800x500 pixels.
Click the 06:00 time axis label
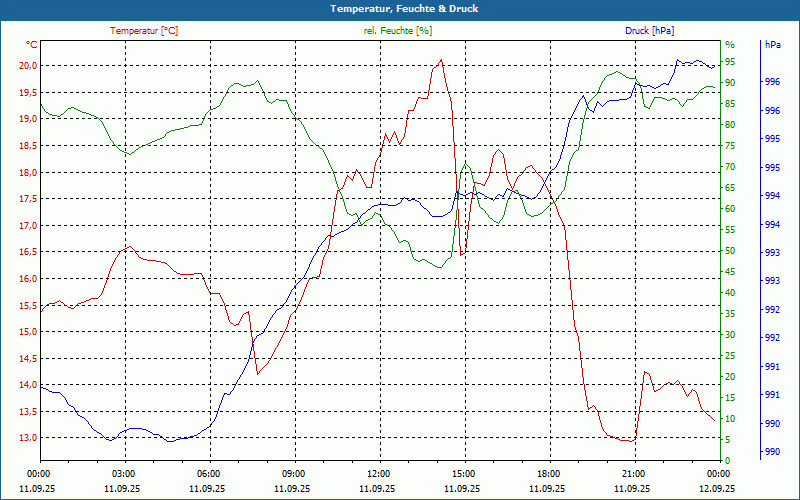click(210, 474)
